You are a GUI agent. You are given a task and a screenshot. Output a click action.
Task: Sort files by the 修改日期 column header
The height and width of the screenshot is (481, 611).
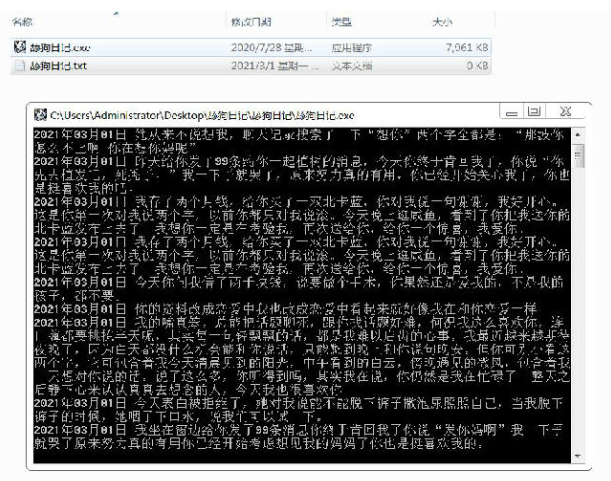pyautogui.click(x=251, y=22)
